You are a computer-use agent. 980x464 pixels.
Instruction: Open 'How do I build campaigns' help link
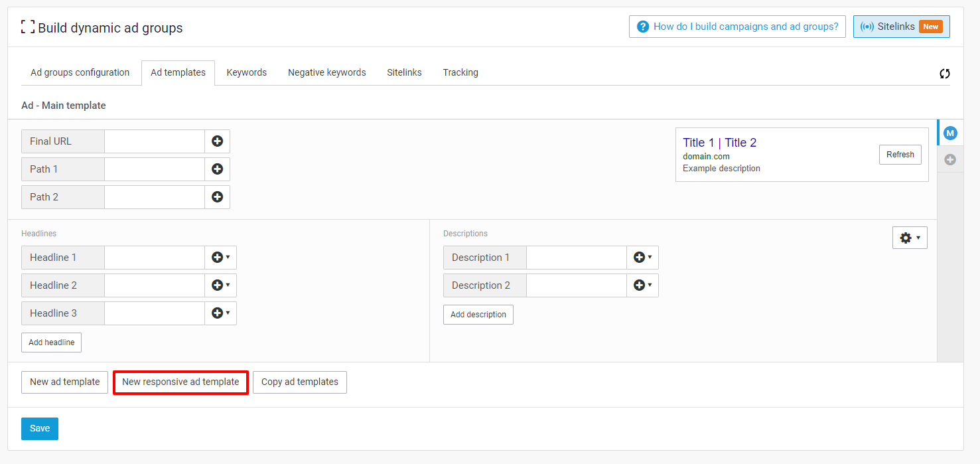tap(737, 27)
